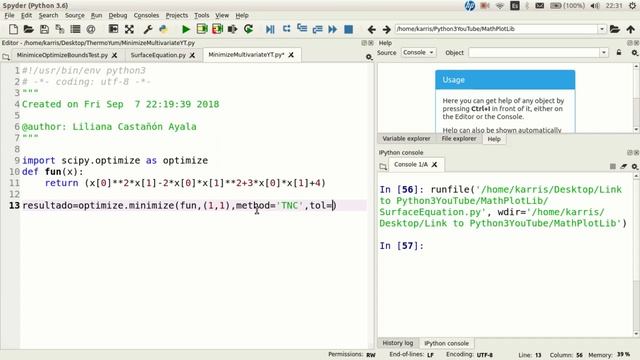Click the @ symbol finder icon
The width and height of the screenshot is (640, 360).
91,29
